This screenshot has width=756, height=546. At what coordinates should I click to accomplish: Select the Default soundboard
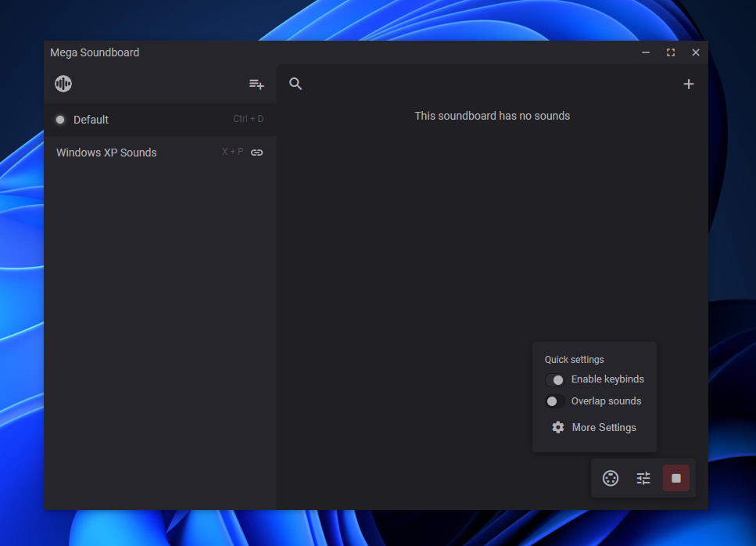(x=91, y=120)
